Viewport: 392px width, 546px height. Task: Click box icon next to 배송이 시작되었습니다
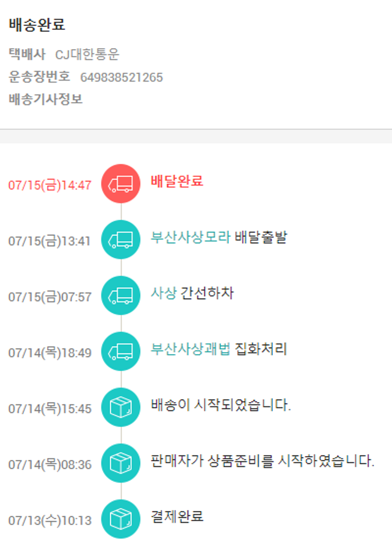[121, 407]
